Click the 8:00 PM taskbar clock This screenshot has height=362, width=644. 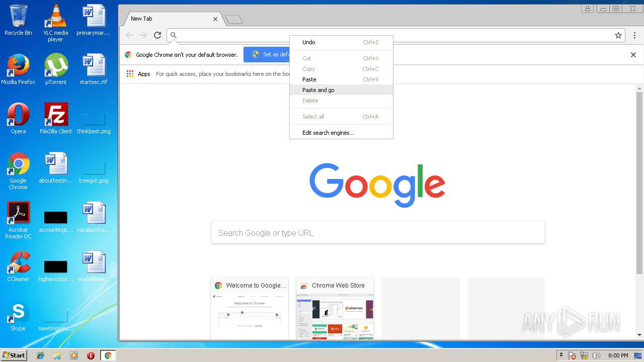coord(618,355)
